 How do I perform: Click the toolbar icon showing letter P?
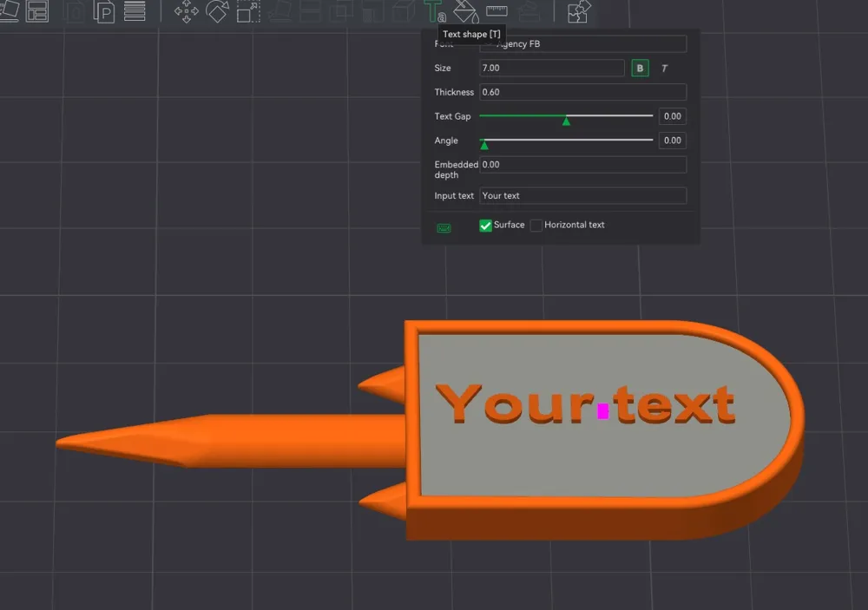tap(103, 11)
